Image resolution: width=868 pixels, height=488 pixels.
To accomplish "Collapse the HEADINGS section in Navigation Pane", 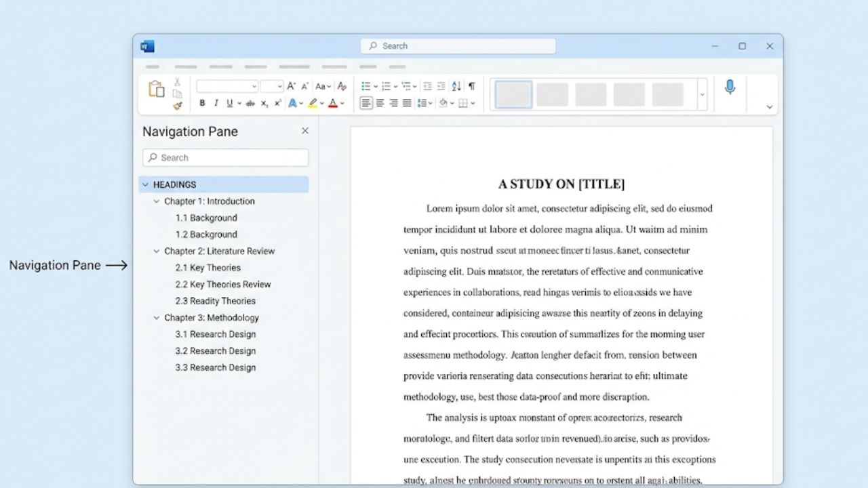I will tap(145, 184).
